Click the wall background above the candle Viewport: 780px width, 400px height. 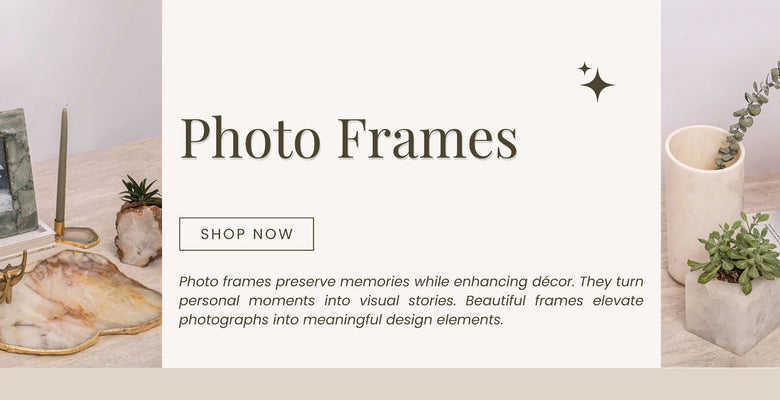[80, 60]
